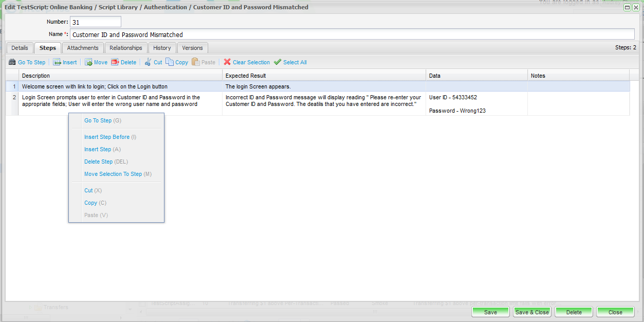
Task: Choose Insert Step Before from context menu
Action: pos(107,137)
